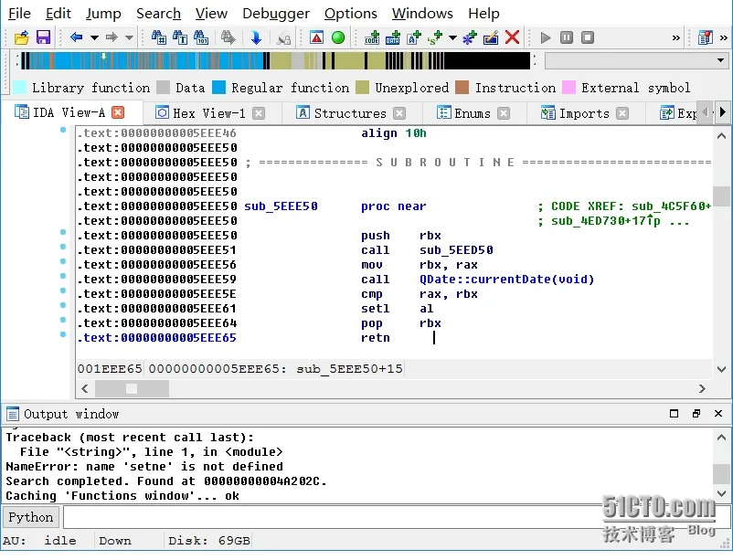733x560 pixels.
Task: Show more tabs with the right arrow
Action: point(723,112)
